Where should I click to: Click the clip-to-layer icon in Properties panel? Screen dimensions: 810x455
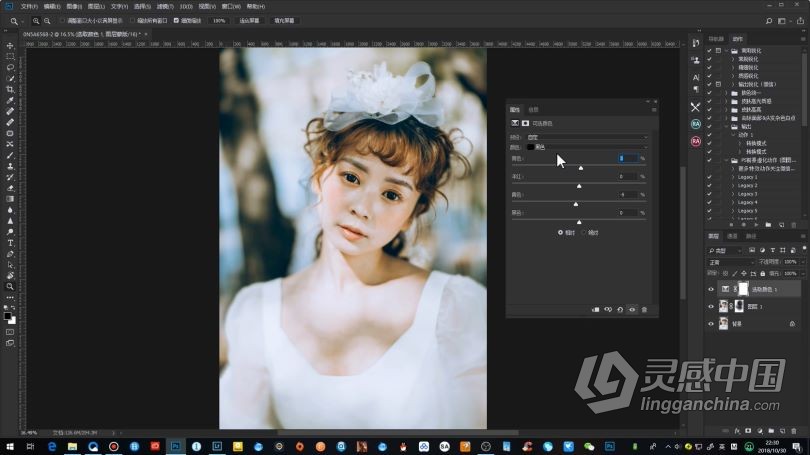596,310
